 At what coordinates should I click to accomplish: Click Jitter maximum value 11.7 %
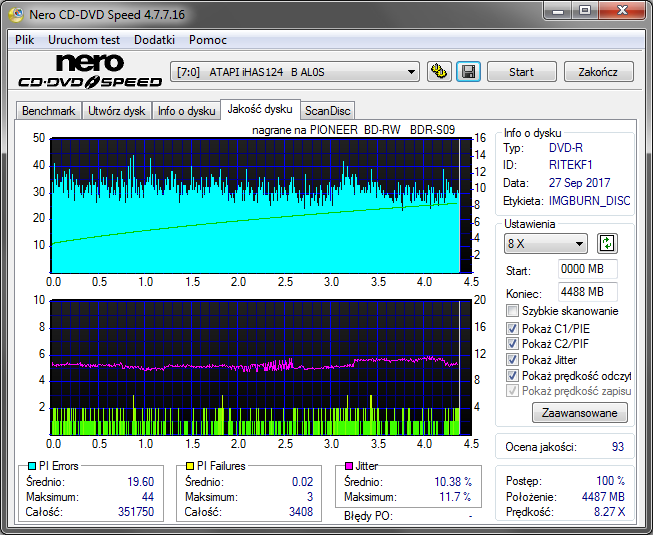point(456,497)
